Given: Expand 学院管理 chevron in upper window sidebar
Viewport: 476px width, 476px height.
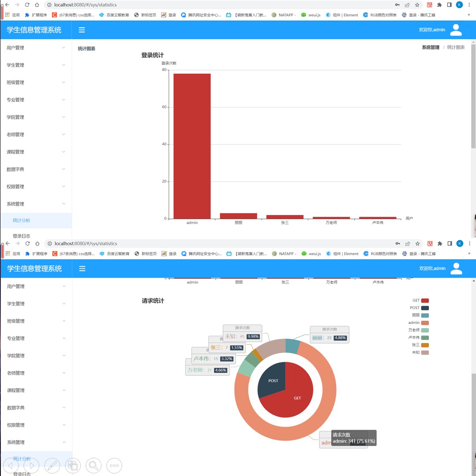Looking at the screenshot, I should [63, 117].
